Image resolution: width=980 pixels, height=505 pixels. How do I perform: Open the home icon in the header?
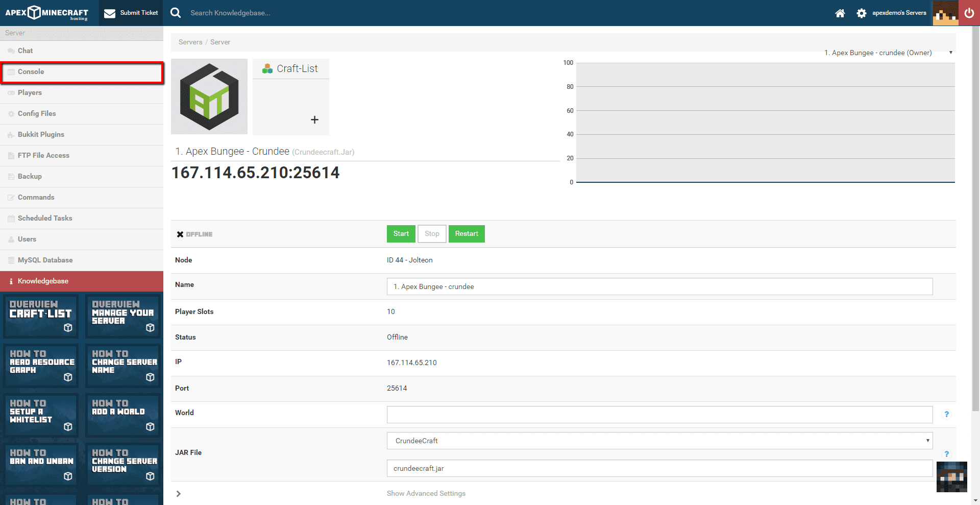point(840,13)
